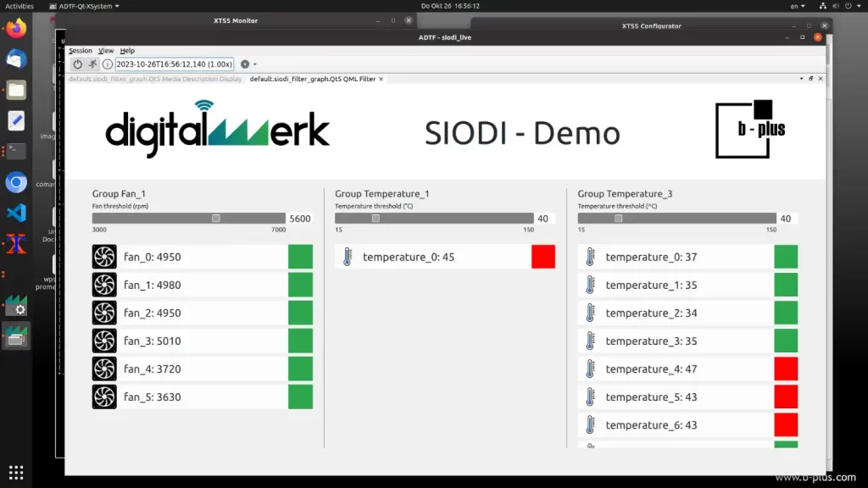This screenshot has width=868, height=488.
Task: Launch Visual Studio Code from the dock
Action: (x=16, y=213)
